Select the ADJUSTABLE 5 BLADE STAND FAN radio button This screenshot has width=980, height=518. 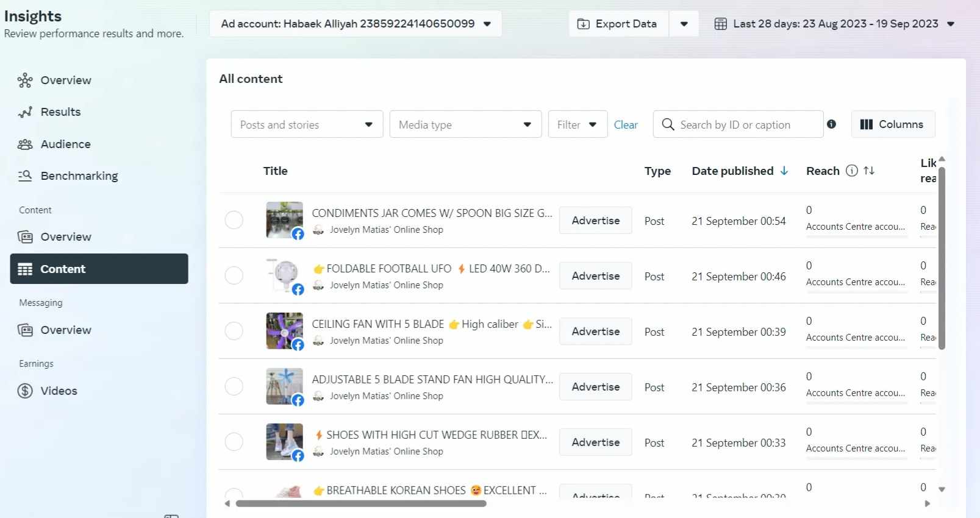pyautogui.click(x=234, y=386)
